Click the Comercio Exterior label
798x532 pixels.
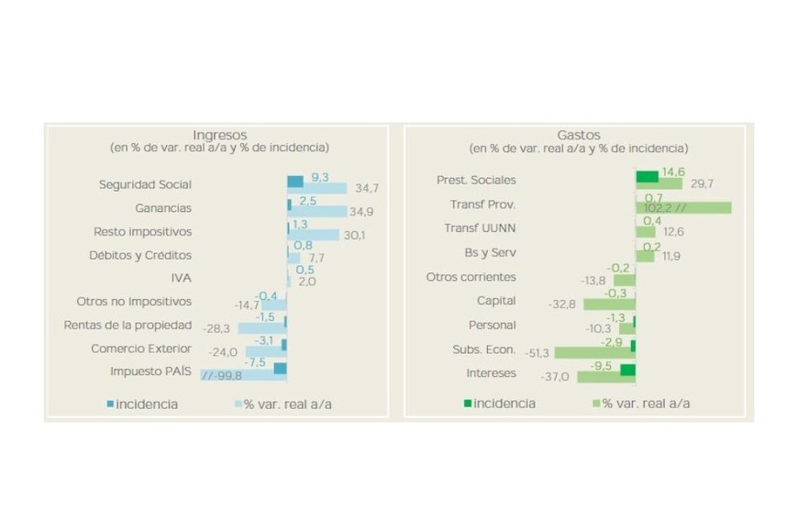coord(141,349)
